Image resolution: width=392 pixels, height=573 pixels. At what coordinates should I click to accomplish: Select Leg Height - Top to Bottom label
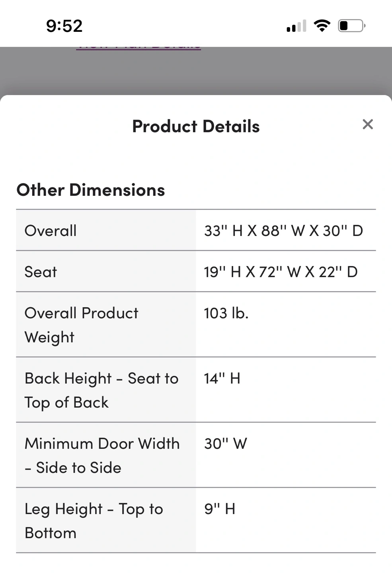(94, 520)
